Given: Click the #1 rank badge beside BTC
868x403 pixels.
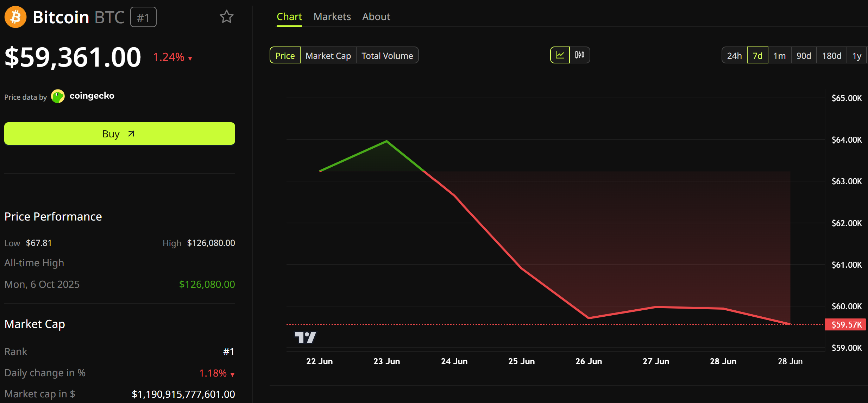Looking at the screenshot, I should pos(143,17).
